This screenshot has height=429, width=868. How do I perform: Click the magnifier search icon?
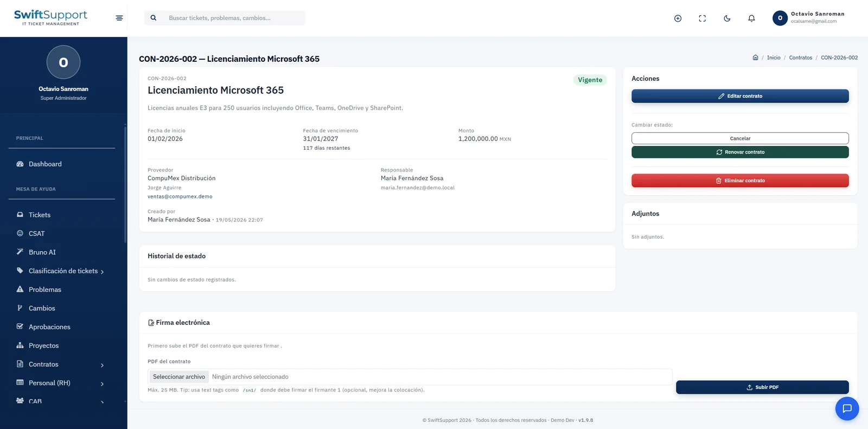[154, 18]
